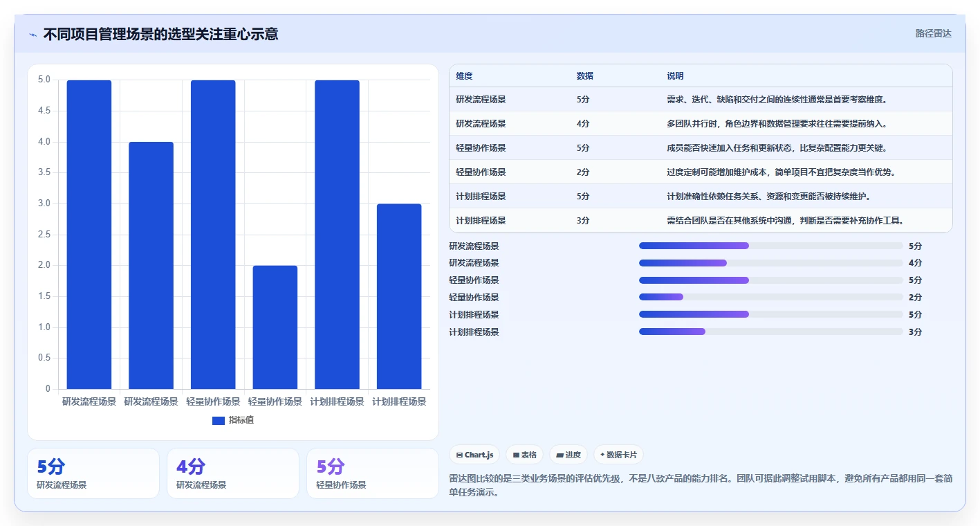The image size is (980, 526).
Task: Click the 0.5 y-axis label
Action: pyautogui.click(x=44, y=358)
